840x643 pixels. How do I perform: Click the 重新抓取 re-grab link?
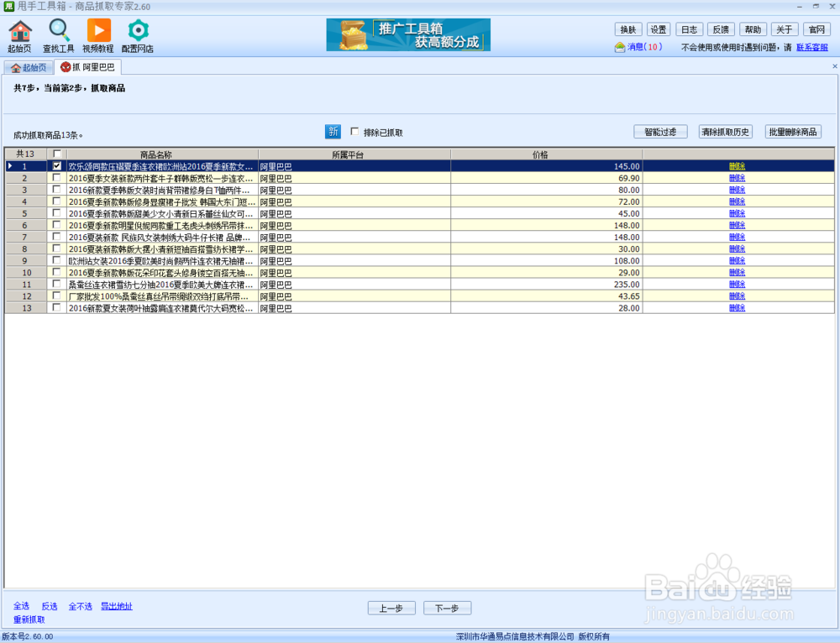[x=29, y=619]
